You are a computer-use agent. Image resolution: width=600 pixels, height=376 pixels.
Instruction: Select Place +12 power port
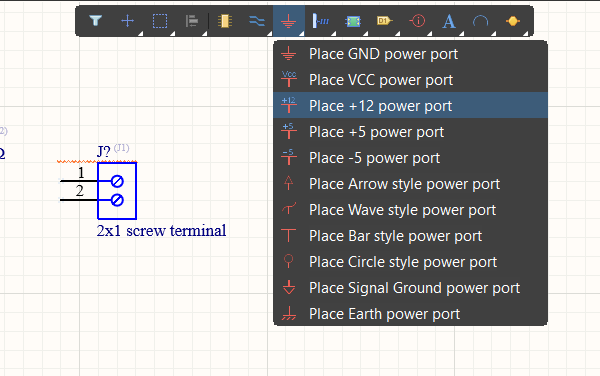[x=410, y=106]
